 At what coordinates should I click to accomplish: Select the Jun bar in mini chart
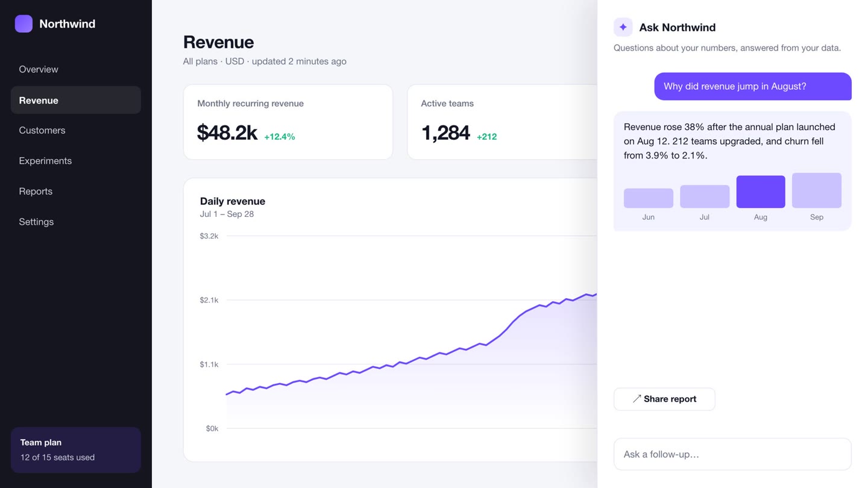point(649,198)
